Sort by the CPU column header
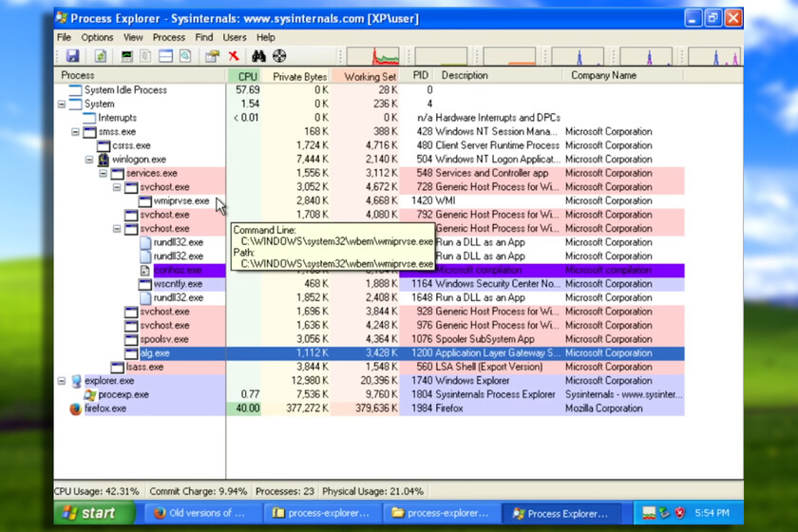This screenshot has width=798, height=532. click(247, 76)
